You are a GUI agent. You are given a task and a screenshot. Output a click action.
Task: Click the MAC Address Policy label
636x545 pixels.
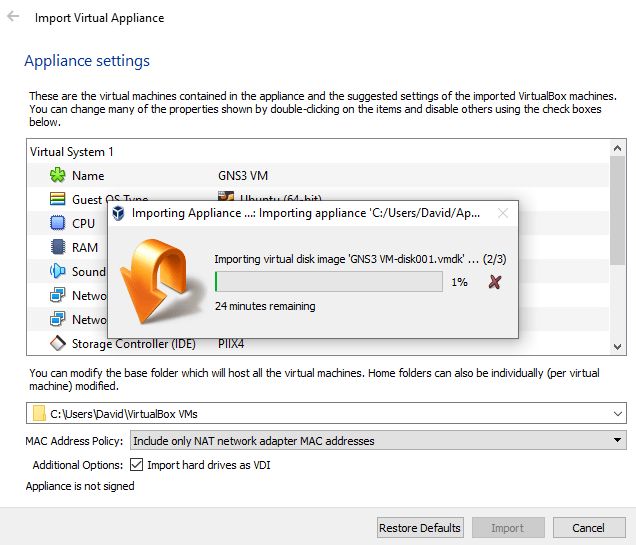click(74, 441)
